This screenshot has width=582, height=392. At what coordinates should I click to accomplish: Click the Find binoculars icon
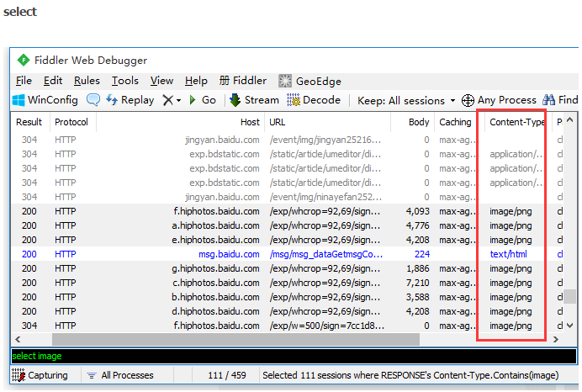pos(548,100)
